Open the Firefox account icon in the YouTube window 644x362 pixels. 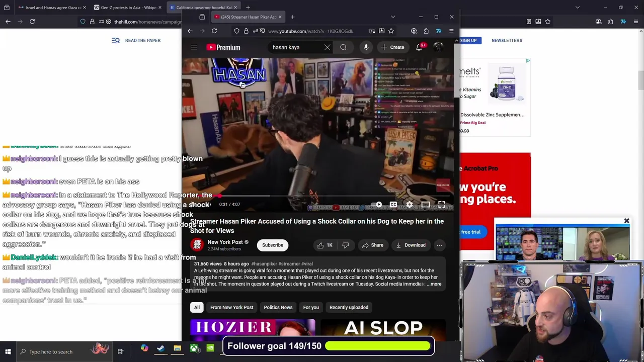414,31
